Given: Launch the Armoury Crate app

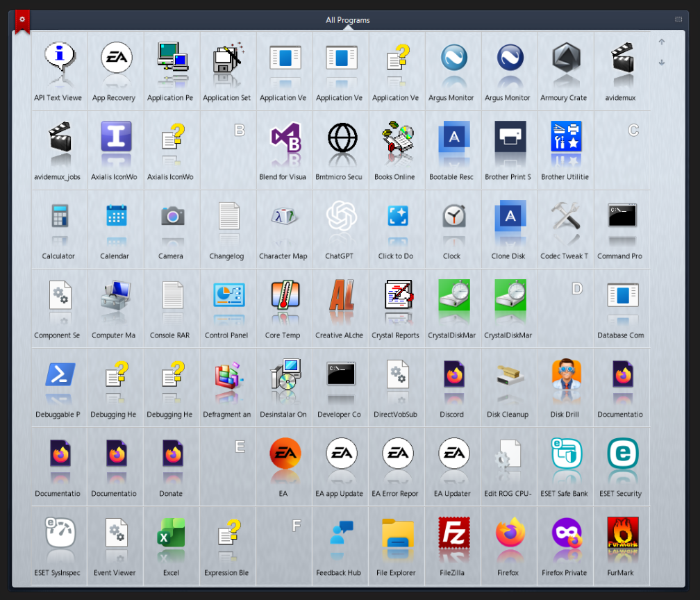Looking at the screenshot, I should pos(565,58).
